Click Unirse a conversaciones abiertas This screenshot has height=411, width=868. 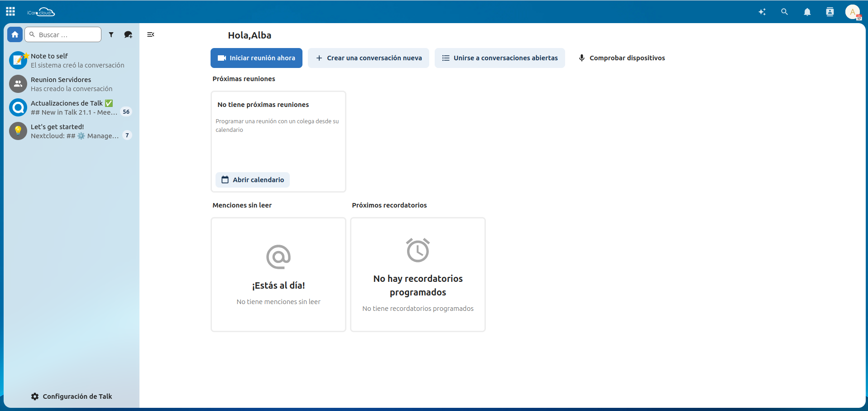(500, 58)
